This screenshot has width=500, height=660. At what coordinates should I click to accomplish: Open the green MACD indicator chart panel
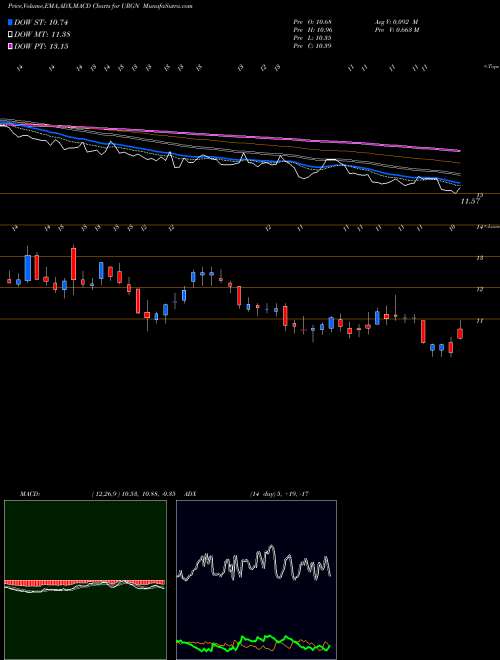click(x=85, y=580)
